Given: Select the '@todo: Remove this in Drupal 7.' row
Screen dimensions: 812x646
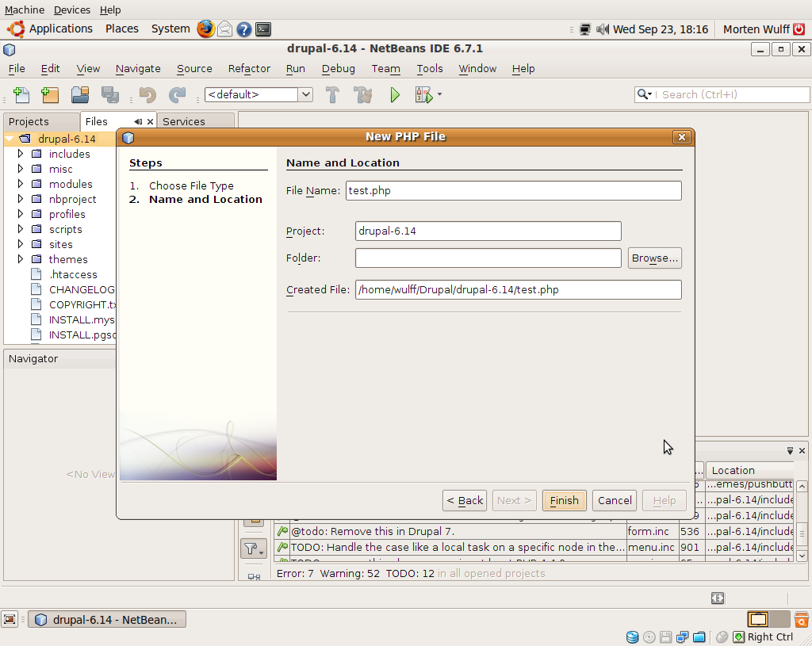Looking at the screenshot, I should (534, 532).
